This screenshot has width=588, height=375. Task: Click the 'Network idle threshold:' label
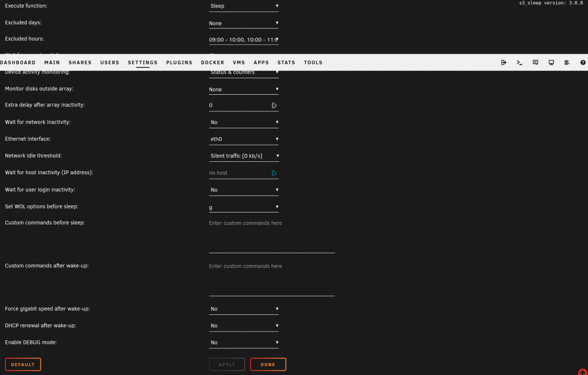point(34,155)
